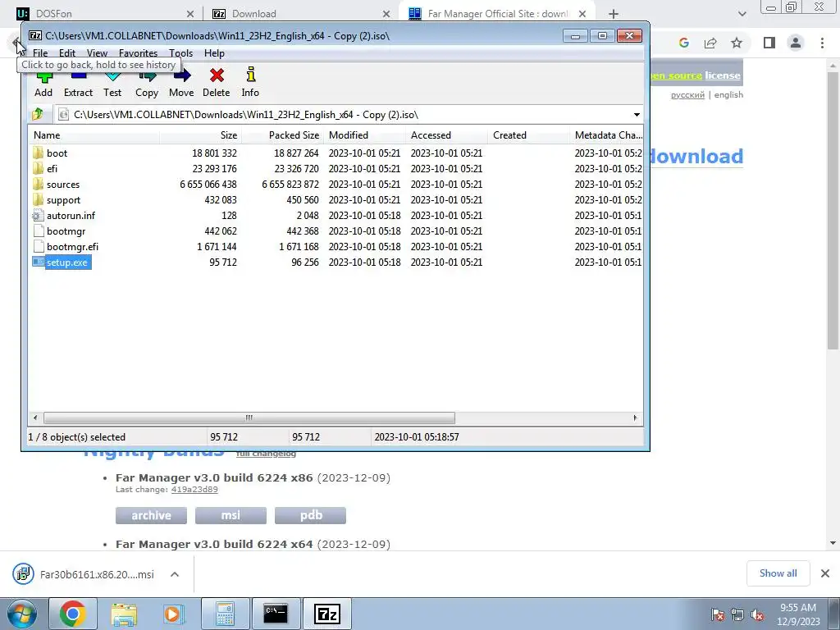This screenshot has height=630, width=840.
Task: Sort by Modified column header
Action: click(364, 135)
